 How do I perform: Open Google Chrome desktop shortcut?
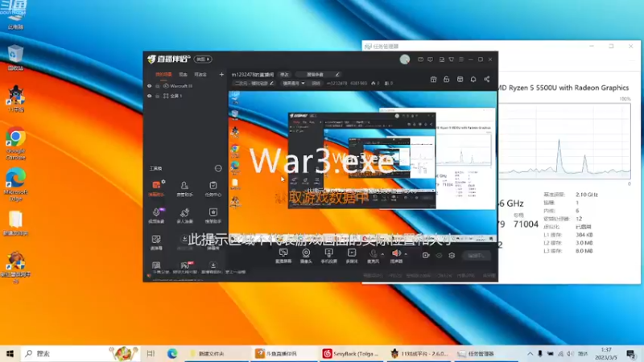pyautogui.click(x=15, y=143)
